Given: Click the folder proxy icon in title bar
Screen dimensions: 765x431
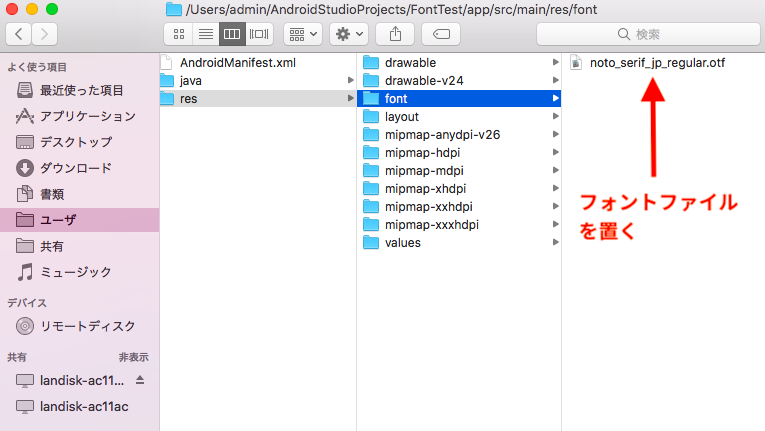Looking at the screenshot, I should [x=174, y=9].
